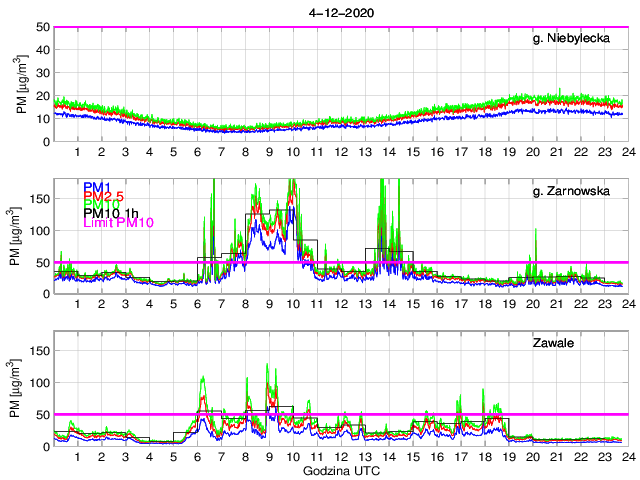The width and height of the screenshot is (640, 480).
Task: Click the blue PM1 legend entry
Action: click(x=97, y=187)
